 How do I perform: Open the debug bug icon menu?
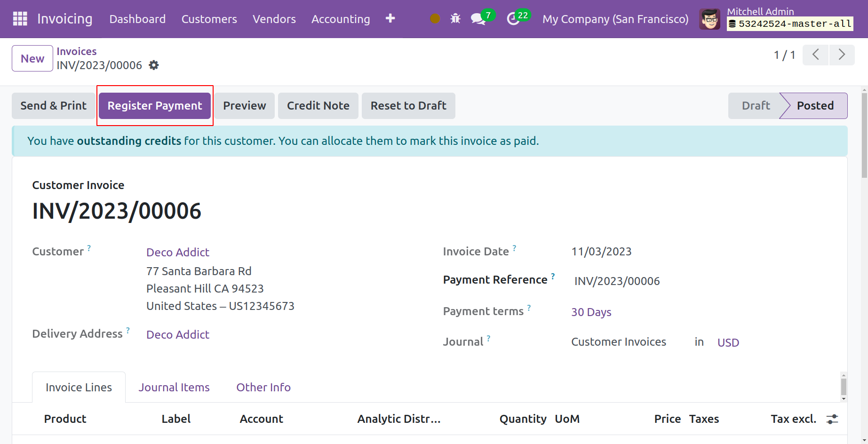(455, 19)
